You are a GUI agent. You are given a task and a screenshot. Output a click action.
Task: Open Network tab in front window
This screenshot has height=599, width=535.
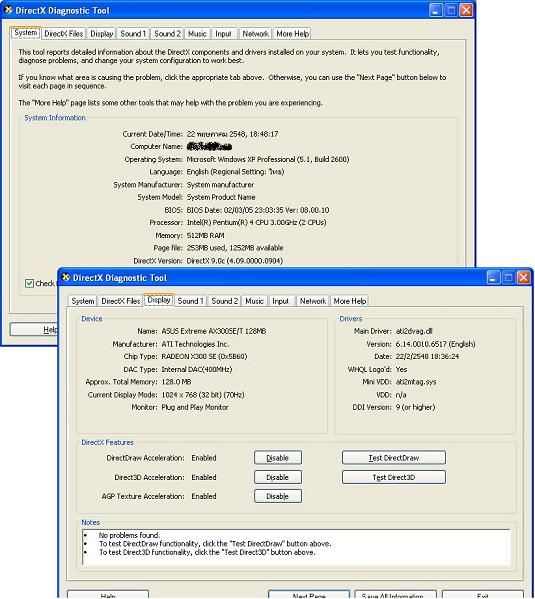(312, 301)
